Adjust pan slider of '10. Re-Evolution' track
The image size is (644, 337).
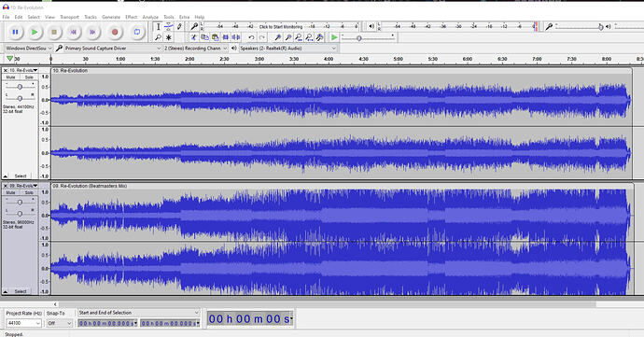click(x=20, y=98)
